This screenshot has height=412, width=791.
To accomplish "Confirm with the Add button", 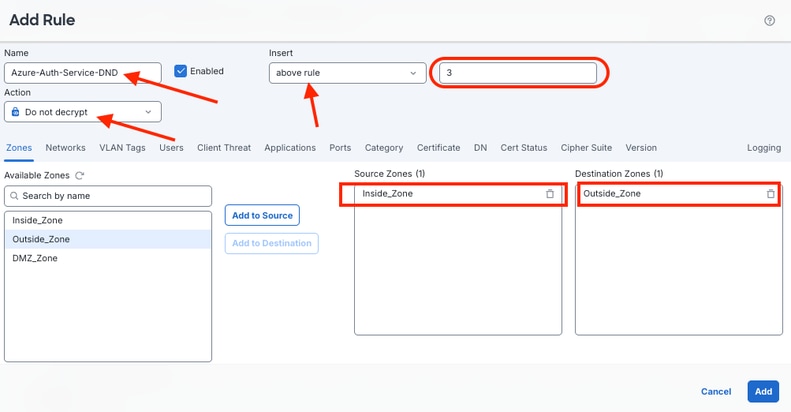I will (x=763, y=391).
